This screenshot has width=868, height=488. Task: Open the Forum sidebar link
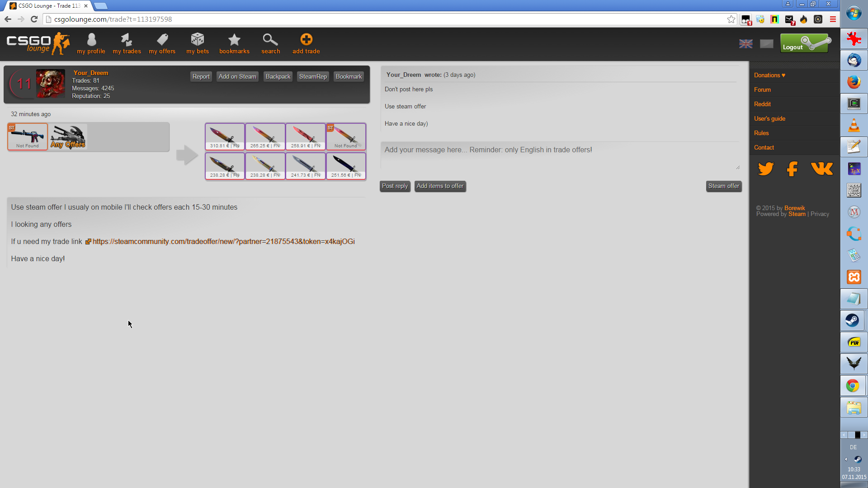pyautogui.click(x=762, y=90)
